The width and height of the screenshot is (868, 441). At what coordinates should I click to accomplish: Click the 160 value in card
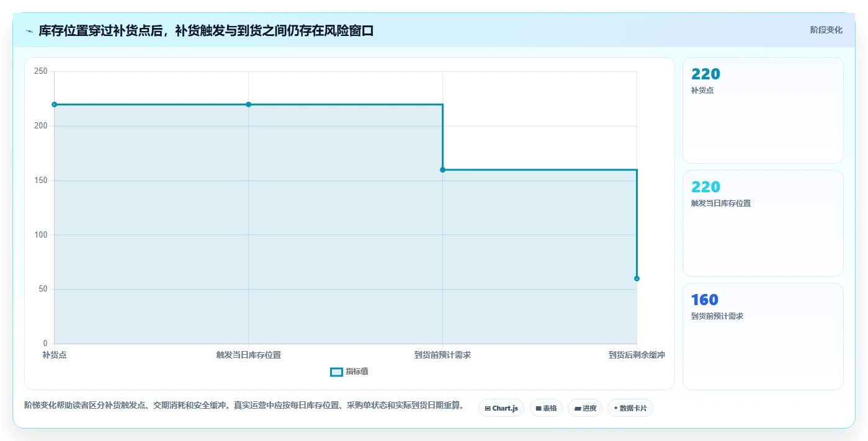(705, 300)
